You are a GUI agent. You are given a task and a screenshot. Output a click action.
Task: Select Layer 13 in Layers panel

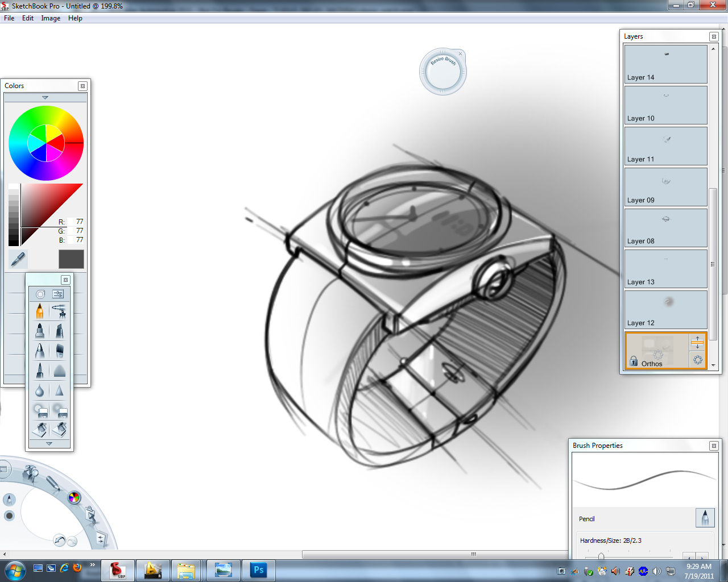[x=666, y=269]
